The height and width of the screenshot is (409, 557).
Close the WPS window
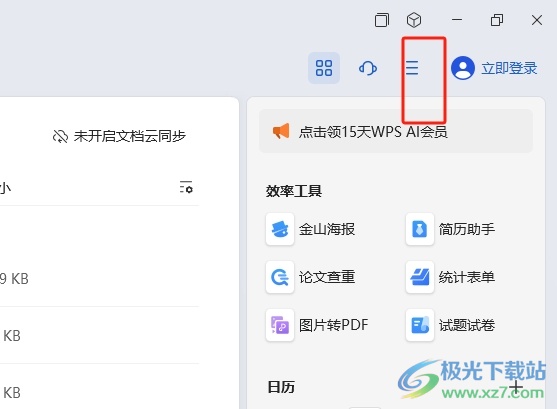(x=537, y=20)
